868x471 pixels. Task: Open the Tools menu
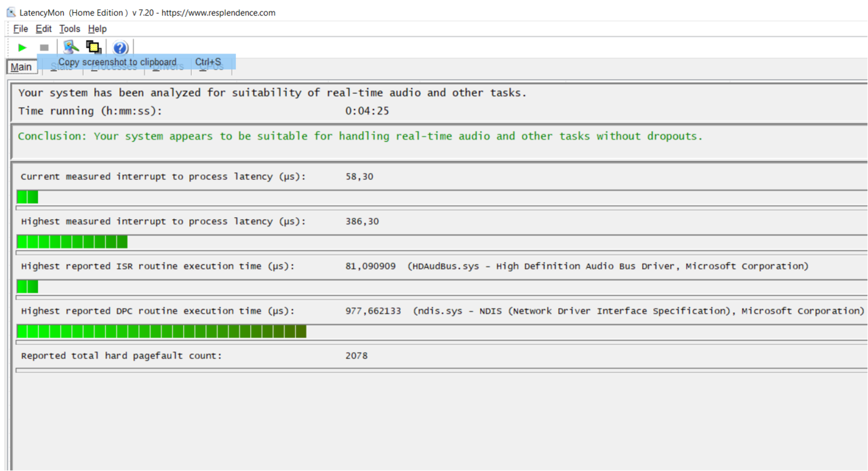pyautogui.click(x=70, y=29)
